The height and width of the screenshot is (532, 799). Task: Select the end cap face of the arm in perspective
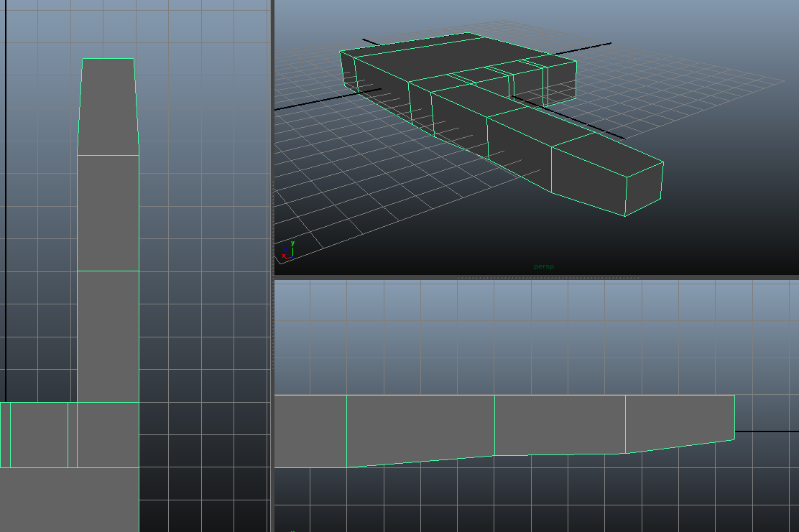pos(644,188)
